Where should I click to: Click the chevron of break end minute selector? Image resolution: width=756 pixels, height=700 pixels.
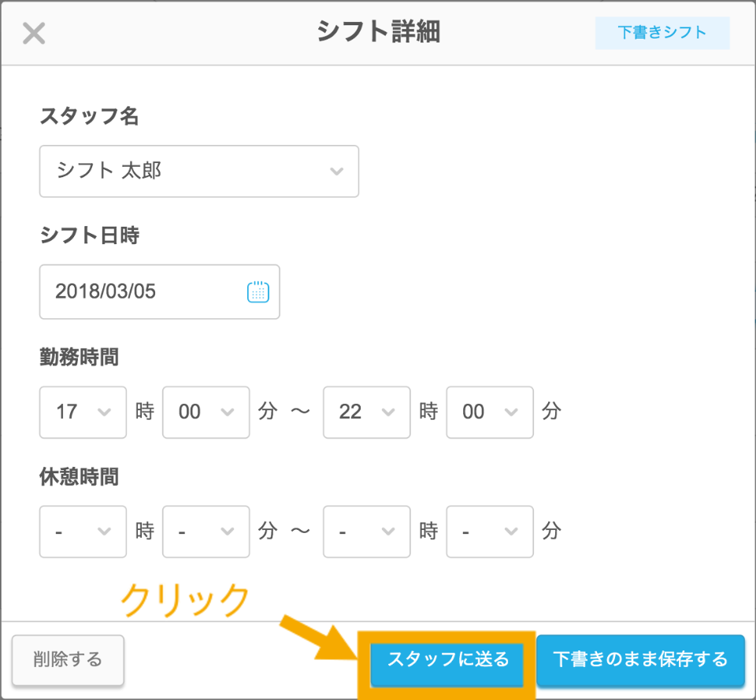(x=510, y=532)
